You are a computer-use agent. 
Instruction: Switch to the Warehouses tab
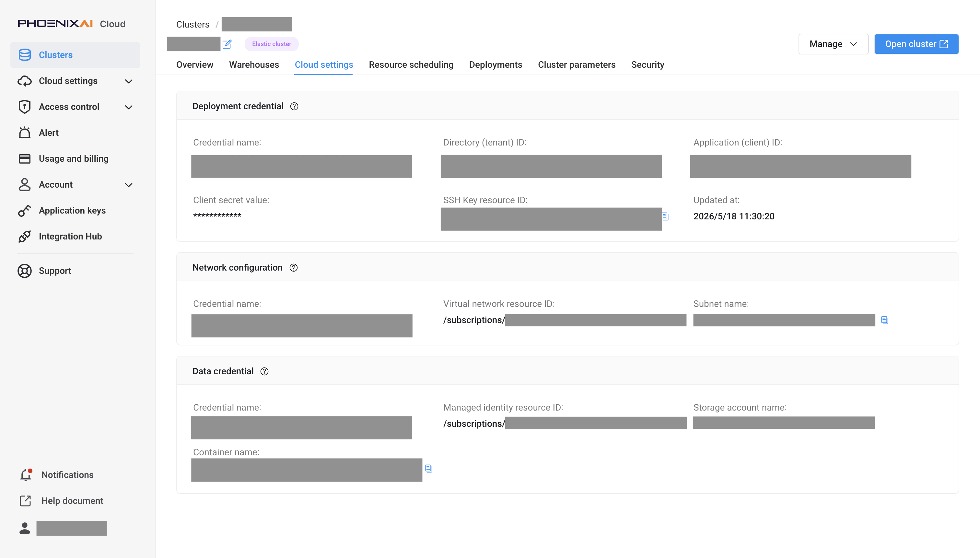(x=254, y=65)
